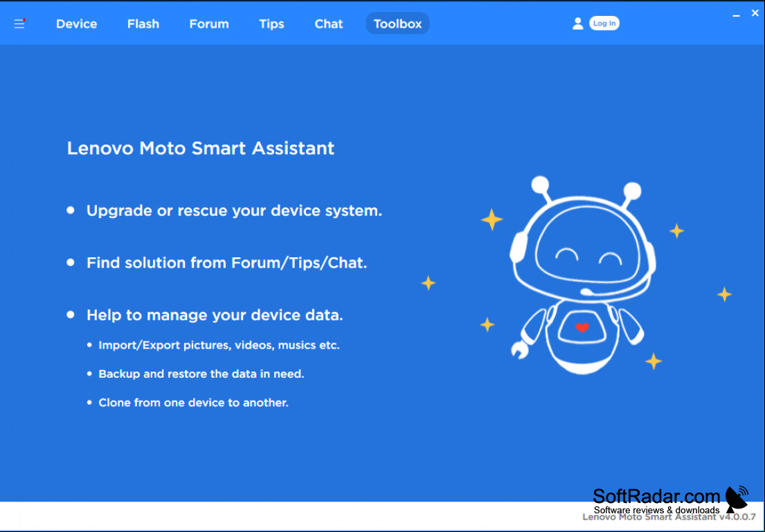765x532 pixels.
Task: Click 'Backup and restore the data in need.' line
Action: pos(201,374)
